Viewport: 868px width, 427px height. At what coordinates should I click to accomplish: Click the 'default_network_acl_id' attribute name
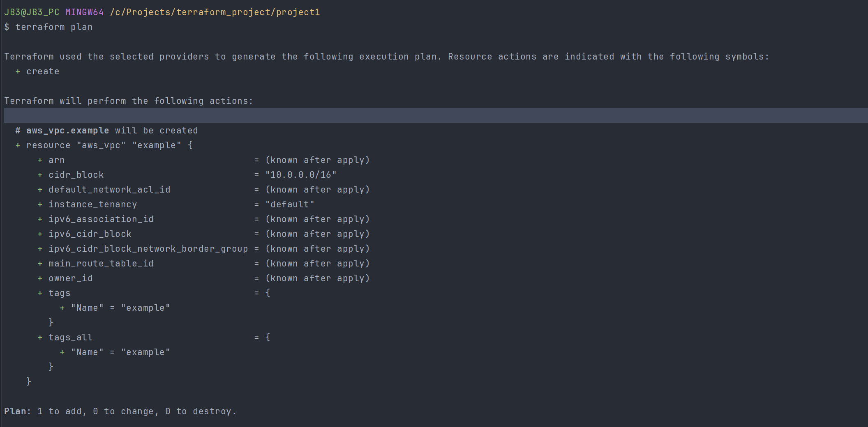pos(109,190)
